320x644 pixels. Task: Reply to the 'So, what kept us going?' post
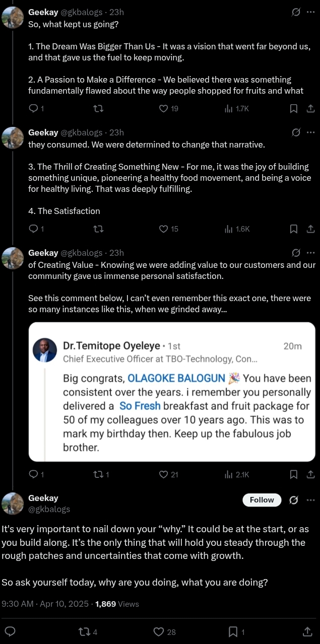pyautogui.click(x=34, y=108)
